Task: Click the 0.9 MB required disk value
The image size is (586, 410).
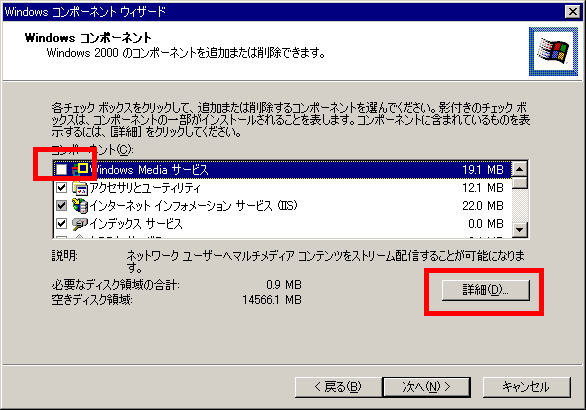Action: tap(284, 285)
